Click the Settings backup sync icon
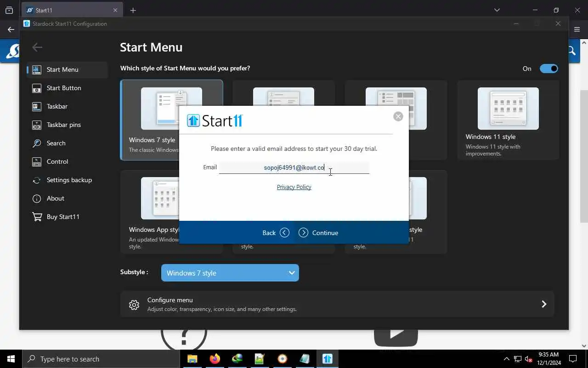The width and height of the screenshot is (588, 368). pyautogui.click(x=37, y=180)
